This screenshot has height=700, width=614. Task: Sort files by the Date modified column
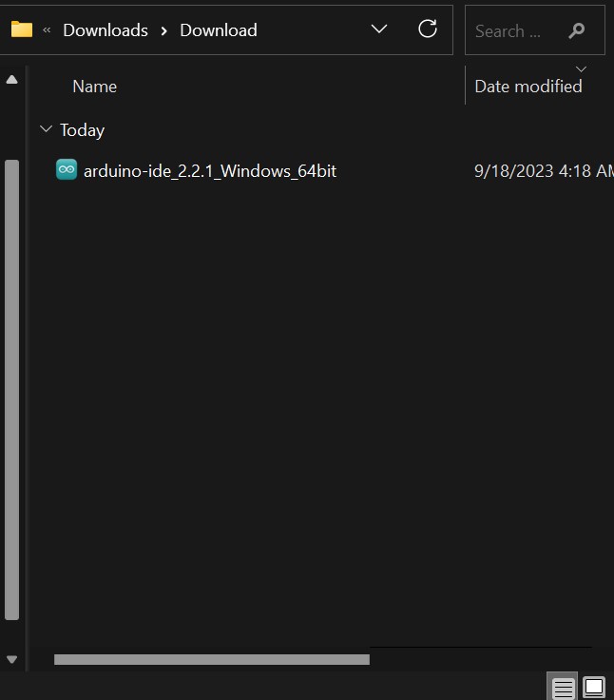[x=528, y=86]
